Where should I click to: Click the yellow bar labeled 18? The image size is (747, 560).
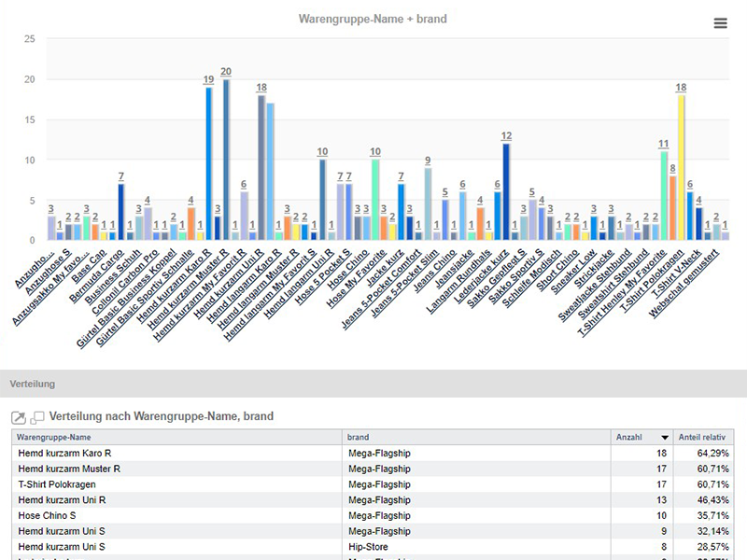[681, 167]
